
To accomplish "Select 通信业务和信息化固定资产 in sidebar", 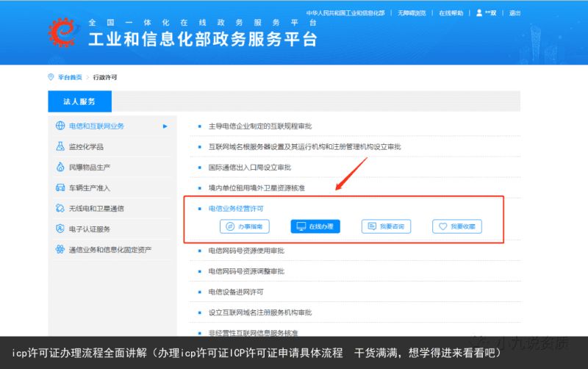I will click(x=110, y=250).
